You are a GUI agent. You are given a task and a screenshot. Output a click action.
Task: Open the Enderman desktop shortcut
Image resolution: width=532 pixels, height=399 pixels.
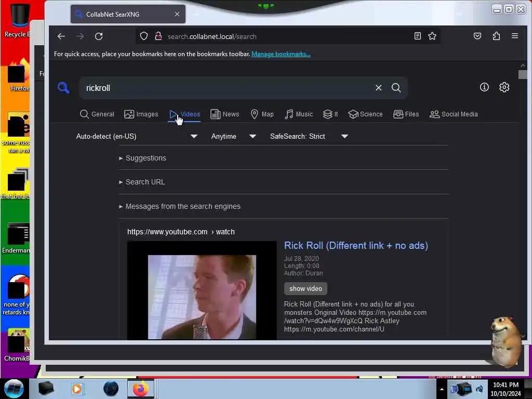(16, 238)
